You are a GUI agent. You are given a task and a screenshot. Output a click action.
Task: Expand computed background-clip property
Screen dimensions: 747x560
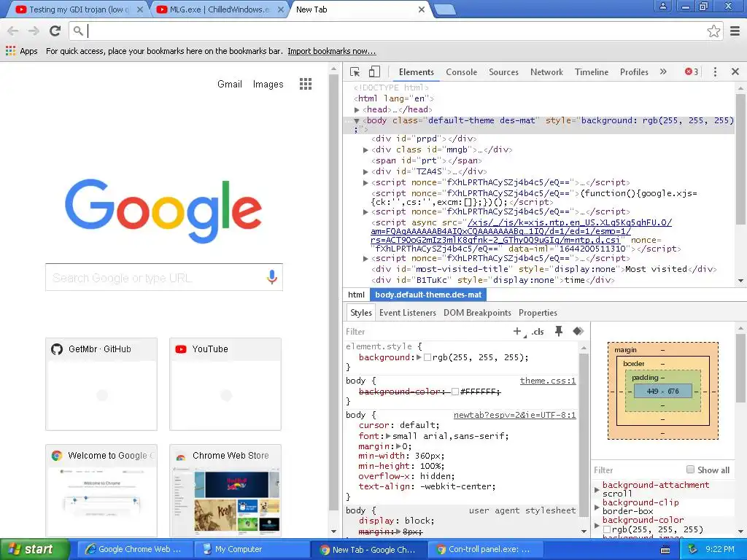[x=597, y=507]
